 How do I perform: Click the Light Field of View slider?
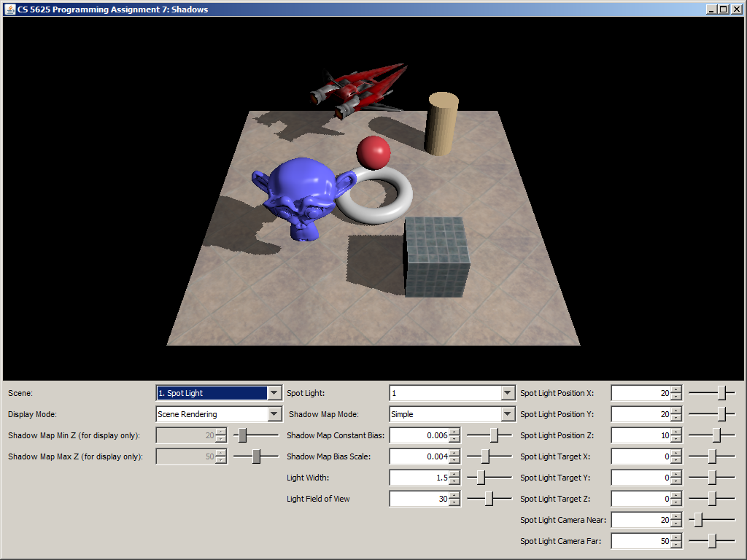click(489, 499)
